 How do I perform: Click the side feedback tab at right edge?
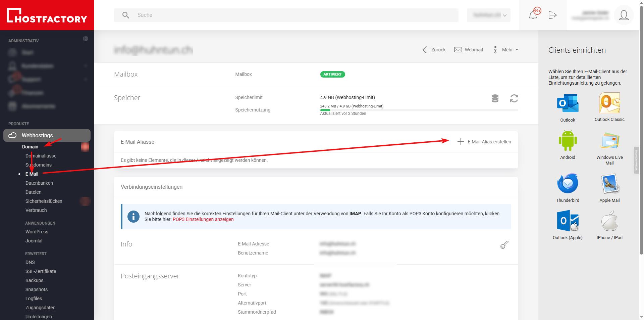click(636, 160)
